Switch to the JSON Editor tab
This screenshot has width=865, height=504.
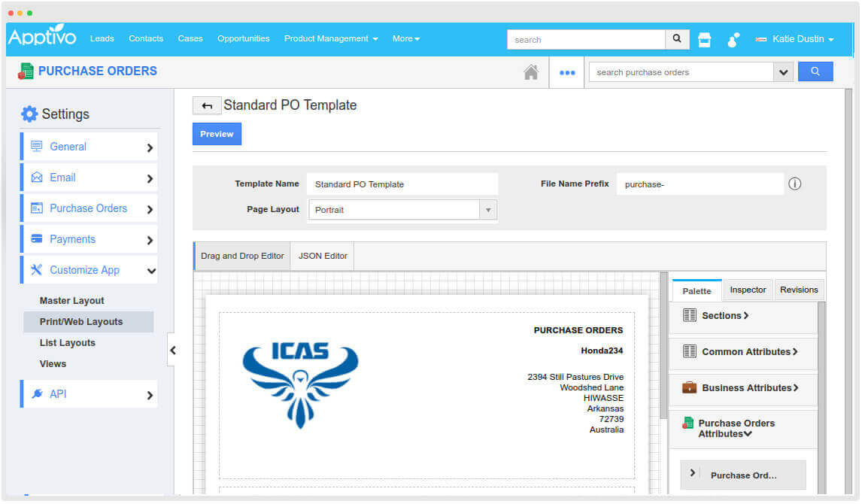322,256
